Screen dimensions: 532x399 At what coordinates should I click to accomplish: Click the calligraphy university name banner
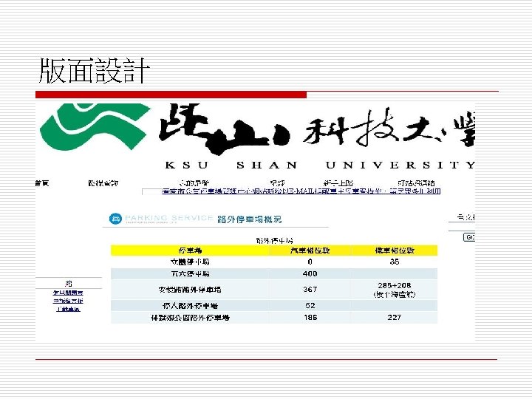(317, 129)
